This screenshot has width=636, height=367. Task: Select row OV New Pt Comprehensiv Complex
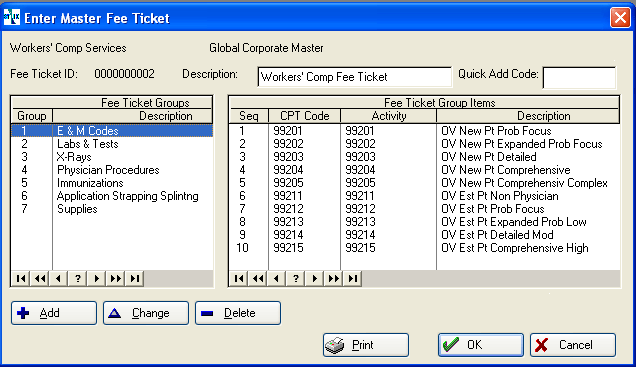point(424,182)
